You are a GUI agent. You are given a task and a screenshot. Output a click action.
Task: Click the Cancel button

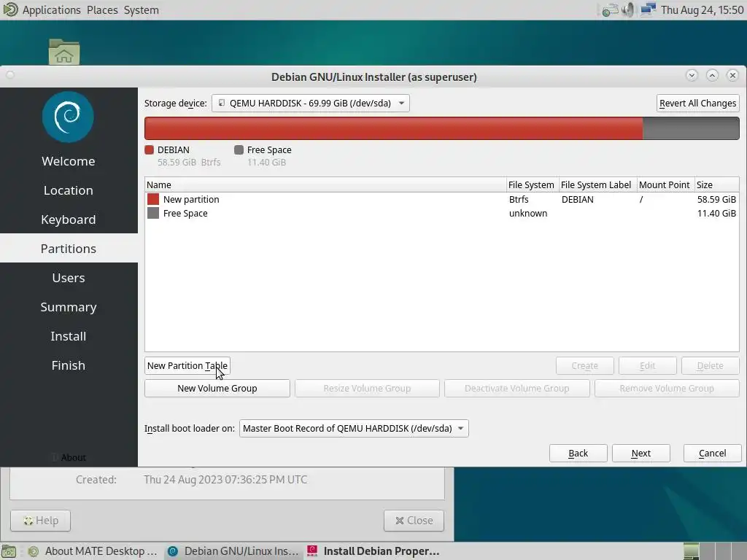click(x=712, y=454)
